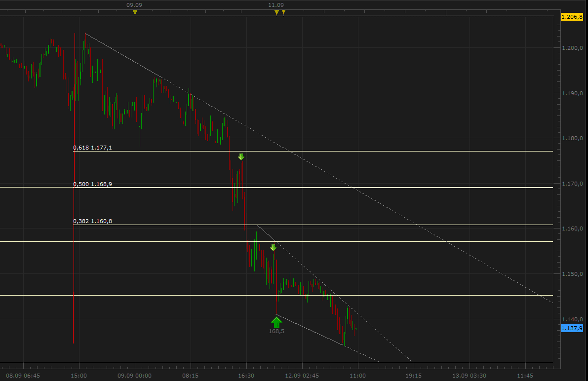Select the yellow horizontal line near 1.145
The image size is (588, 381).
395,296
